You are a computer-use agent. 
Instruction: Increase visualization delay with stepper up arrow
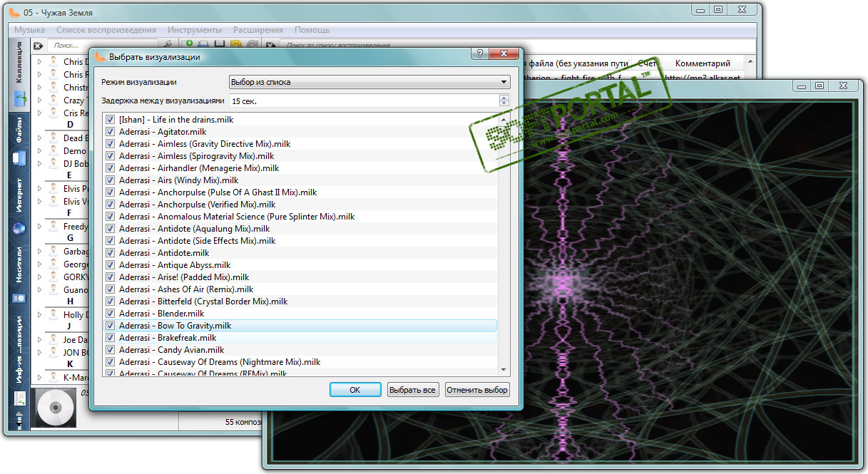505,98
